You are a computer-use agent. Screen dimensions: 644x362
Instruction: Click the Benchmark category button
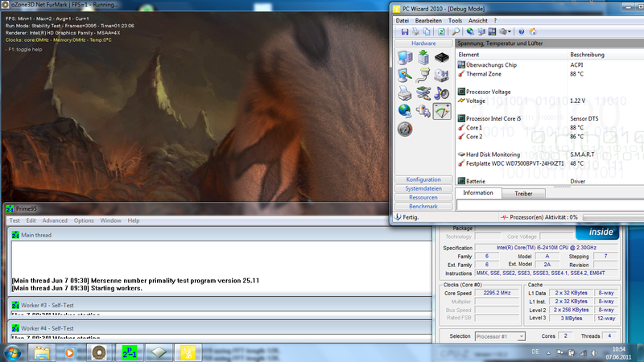(x=423, y=207)
